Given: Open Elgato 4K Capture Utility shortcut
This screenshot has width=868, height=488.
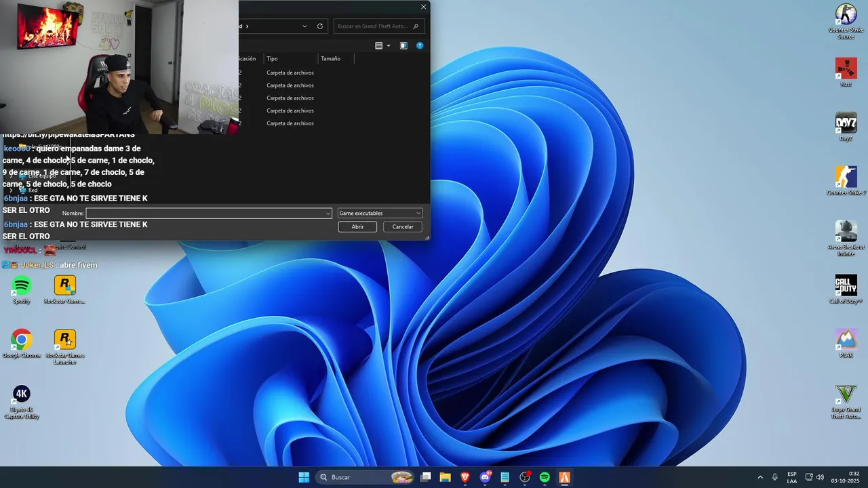Looking at the screenshot, I should 22,401.
